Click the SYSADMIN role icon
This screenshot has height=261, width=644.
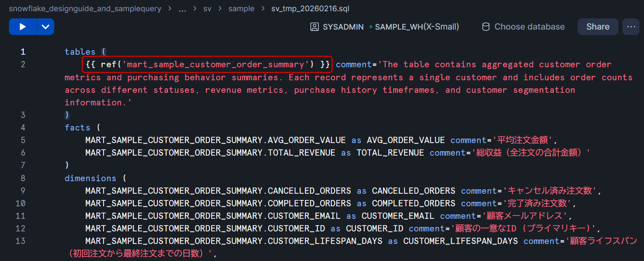click(x=314, y=27)
